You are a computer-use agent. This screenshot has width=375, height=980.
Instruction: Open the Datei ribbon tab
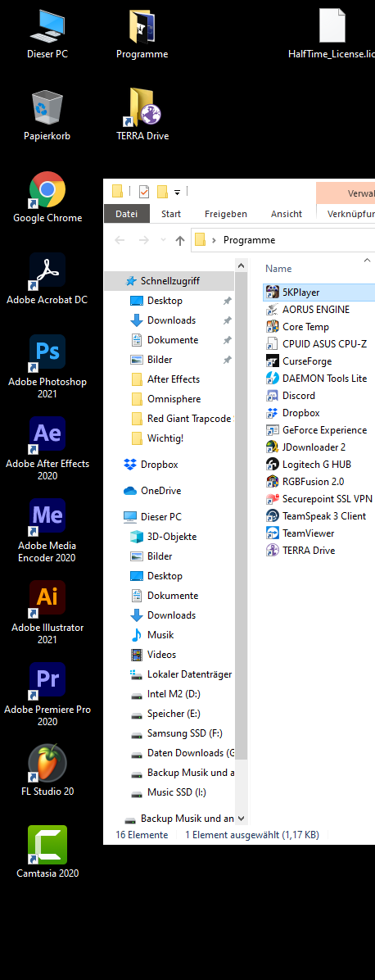coord(126,214)
